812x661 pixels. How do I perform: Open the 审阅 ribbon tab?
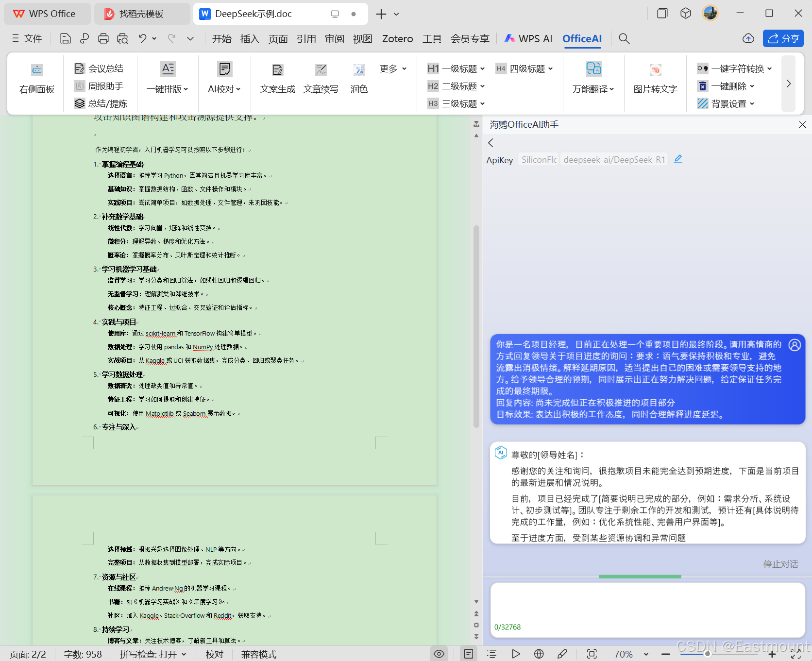click(335, 39)
